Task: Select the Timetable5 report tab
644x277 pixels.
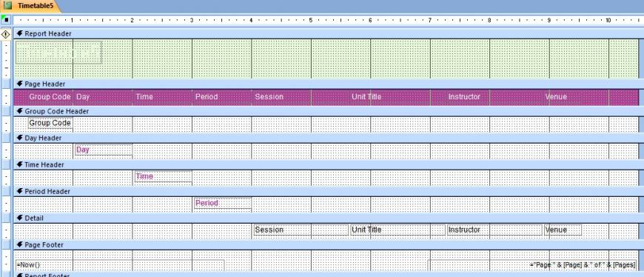Action: (x=30, y=6)
